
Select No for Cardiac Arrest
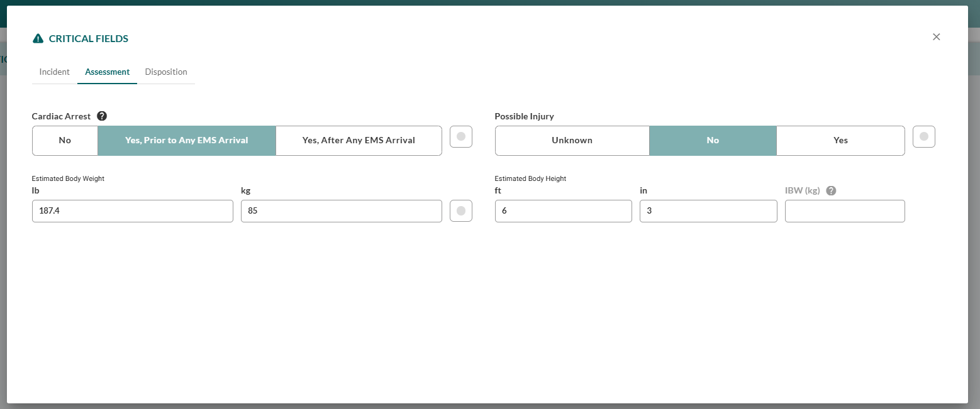tap(64, 140)
